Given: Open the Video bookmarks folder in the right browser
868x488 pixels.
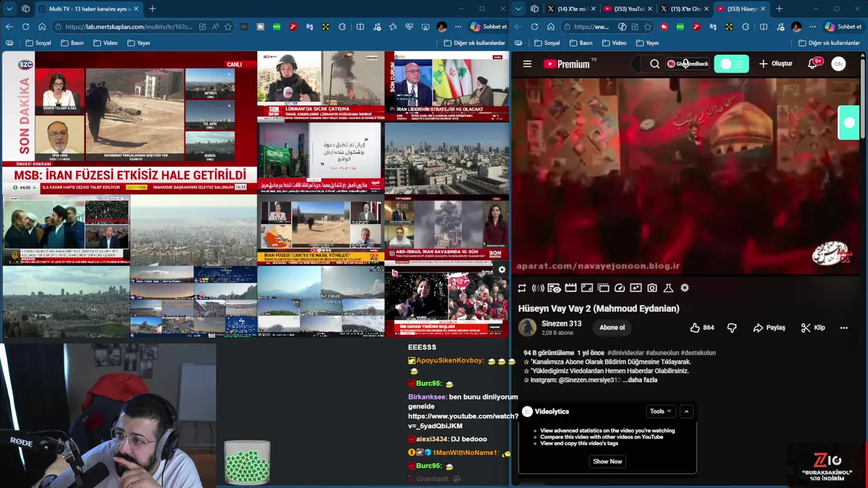Looking at the screenshot, I should [x=614, y=43].
